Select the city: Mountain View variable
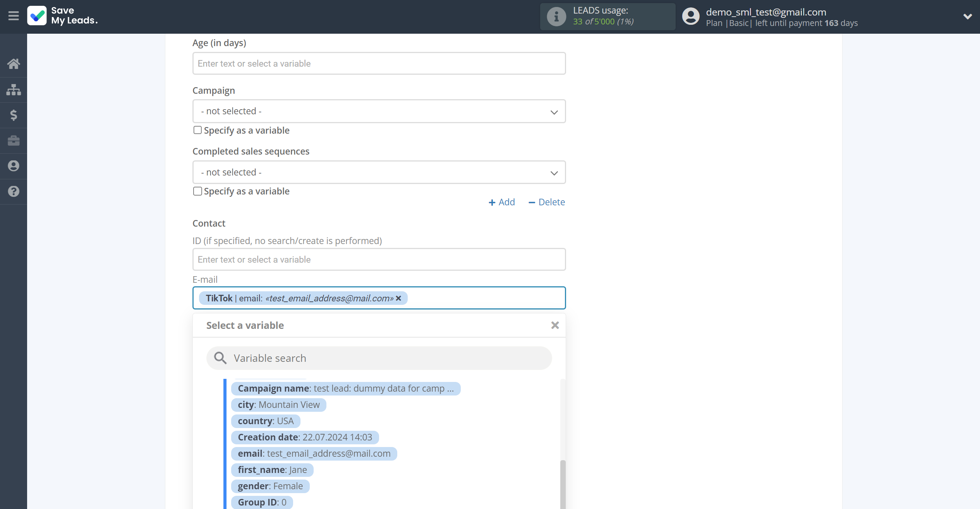Viewport: 980px width, 509px height. tap(279, 405)
